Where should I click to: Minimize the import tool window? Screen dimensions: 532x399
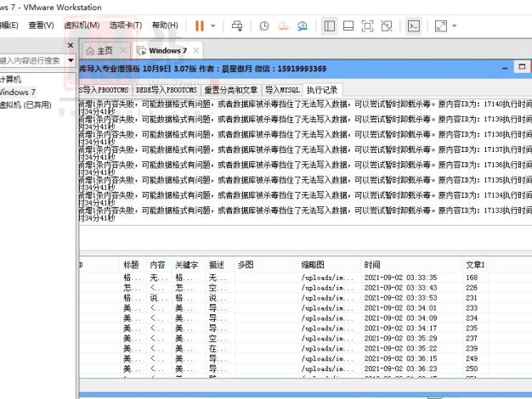[x=505, y=68]
